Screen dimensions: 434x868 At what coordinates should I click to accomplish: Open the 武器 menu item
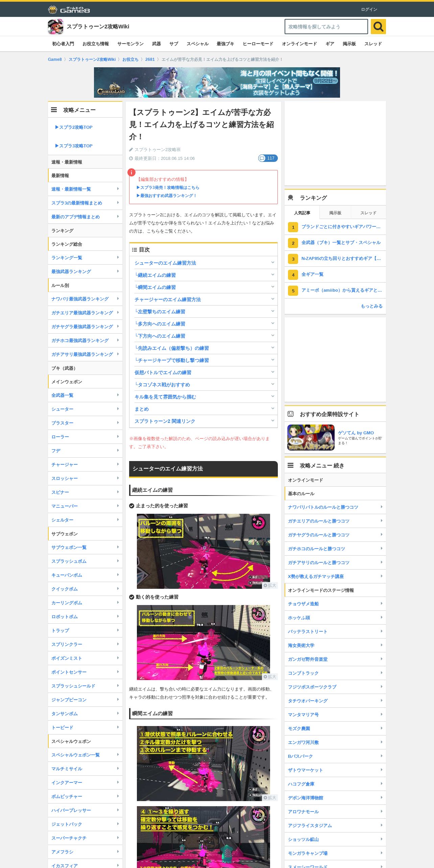pos(156,44)
